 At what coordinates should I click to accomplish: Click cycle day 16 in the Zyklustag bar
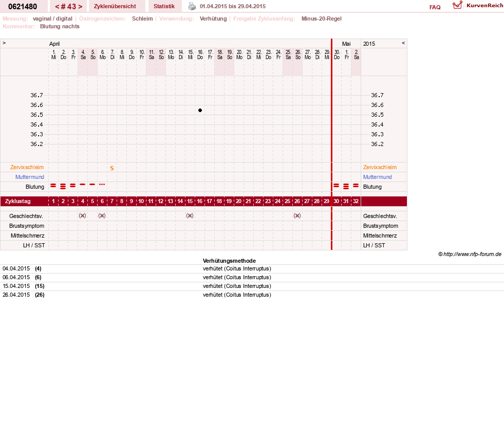(x=200, y=202)
